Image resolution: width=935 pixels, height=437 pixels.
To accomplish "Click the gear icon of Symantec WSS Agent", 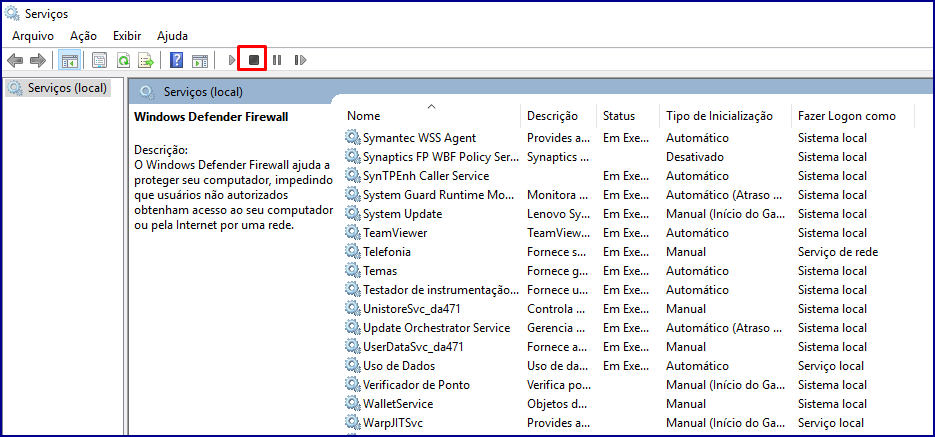I will tap(353, 138).
